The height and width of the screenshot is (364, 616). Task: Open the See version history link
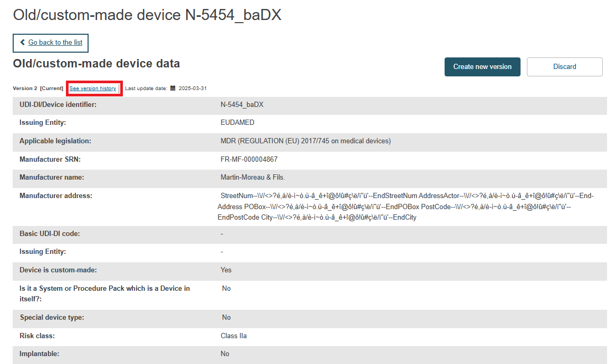[x=93, y=88]
